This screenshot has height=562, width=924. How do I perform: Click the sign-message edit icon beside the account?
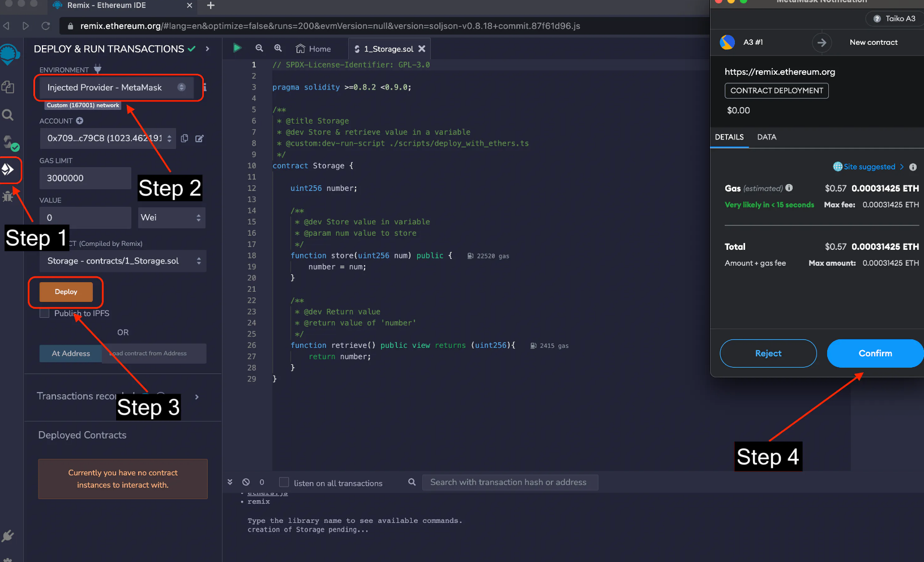click(x=199, y=138)
